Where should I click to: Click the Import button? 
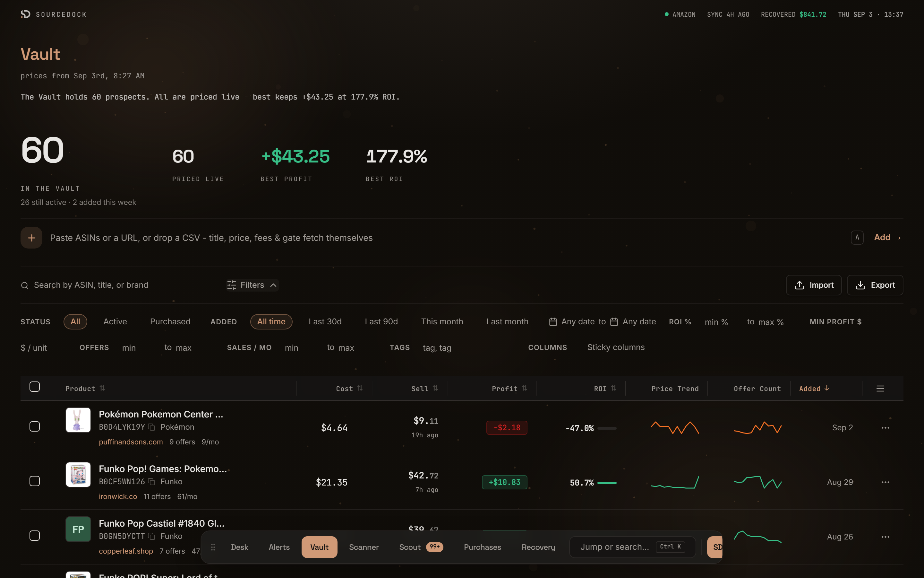[x=814, y=285]
